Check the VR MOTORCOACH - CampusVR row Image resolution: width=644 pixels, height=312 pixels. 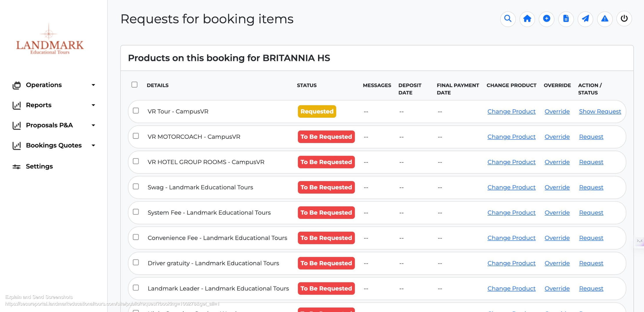(x=136, y=136)
